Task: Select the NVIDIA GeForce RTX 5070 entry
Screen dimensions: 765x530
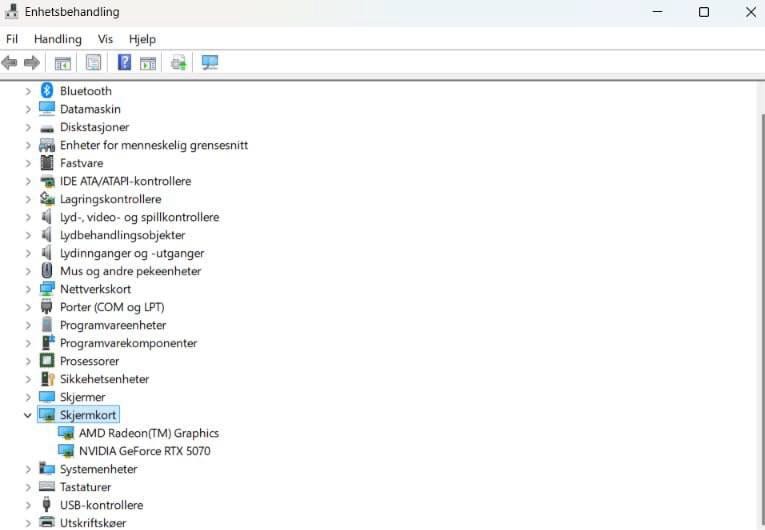Action: tap(145, 451)
